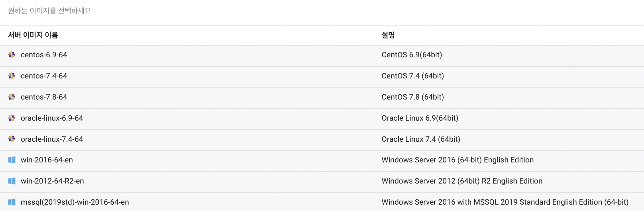The height and width of the screenshot is (211, 644).
Task: Pick the oracle-linux-6.9-64 image name
Action: coord(52,118)
